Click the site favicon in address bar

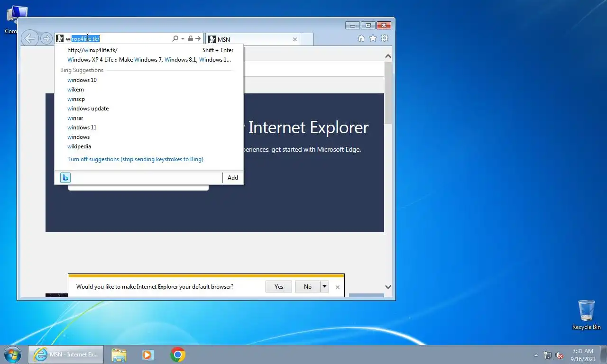[60, 39]
